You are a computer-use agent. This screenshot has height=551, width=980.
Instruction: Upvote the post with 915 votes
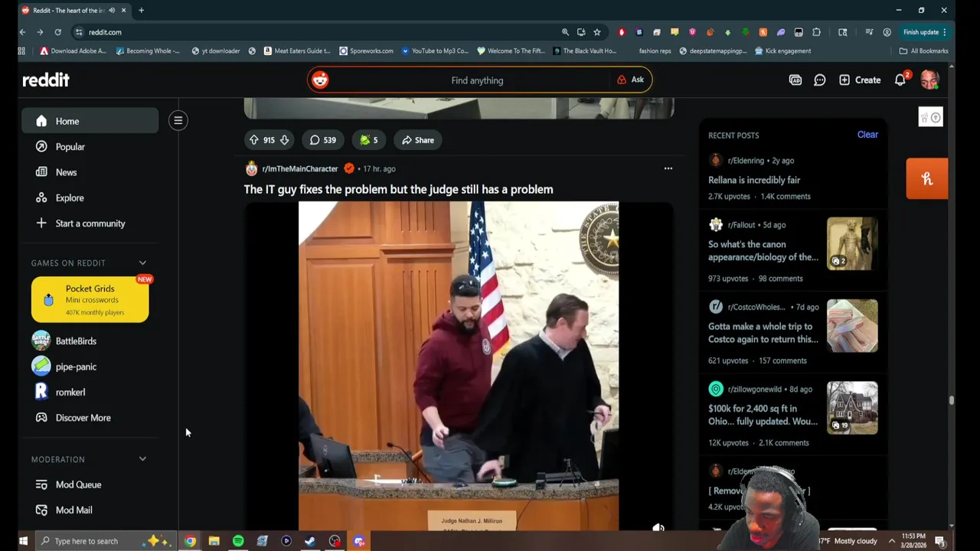(x=254, y=140)
